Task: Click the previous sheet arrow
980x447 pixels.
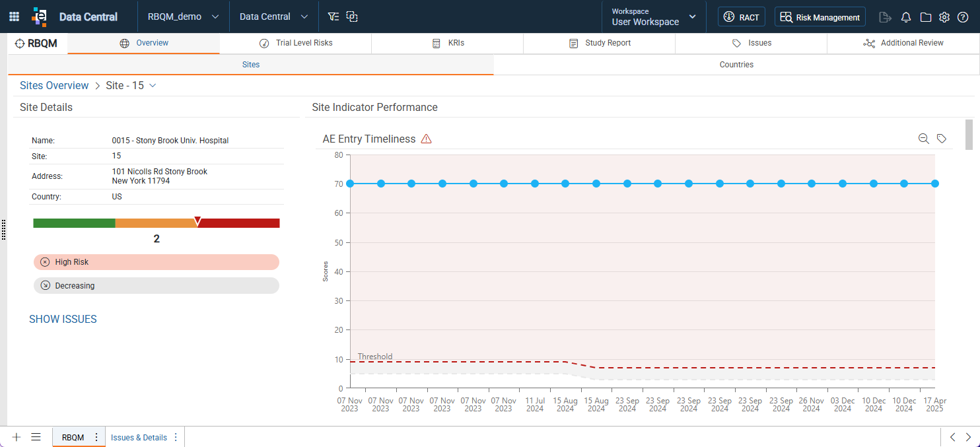Action: pyautogui.click(x=952, y=437)
